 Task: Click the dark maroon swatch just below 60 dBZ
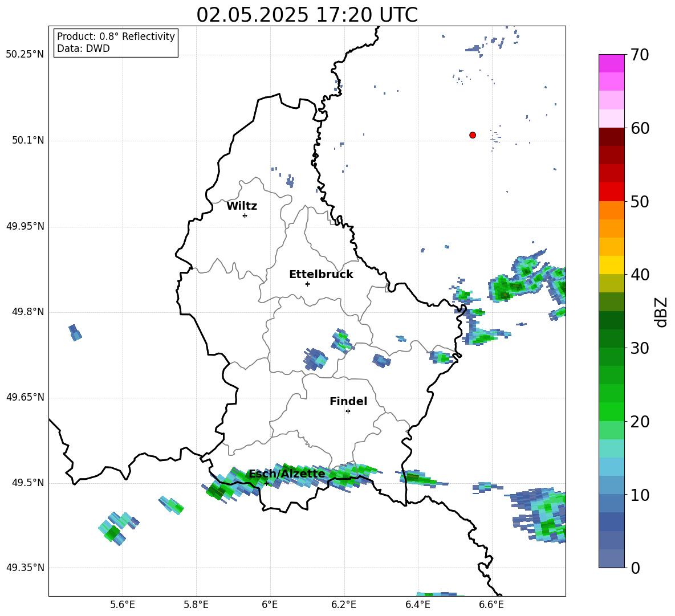coord(611,137)
